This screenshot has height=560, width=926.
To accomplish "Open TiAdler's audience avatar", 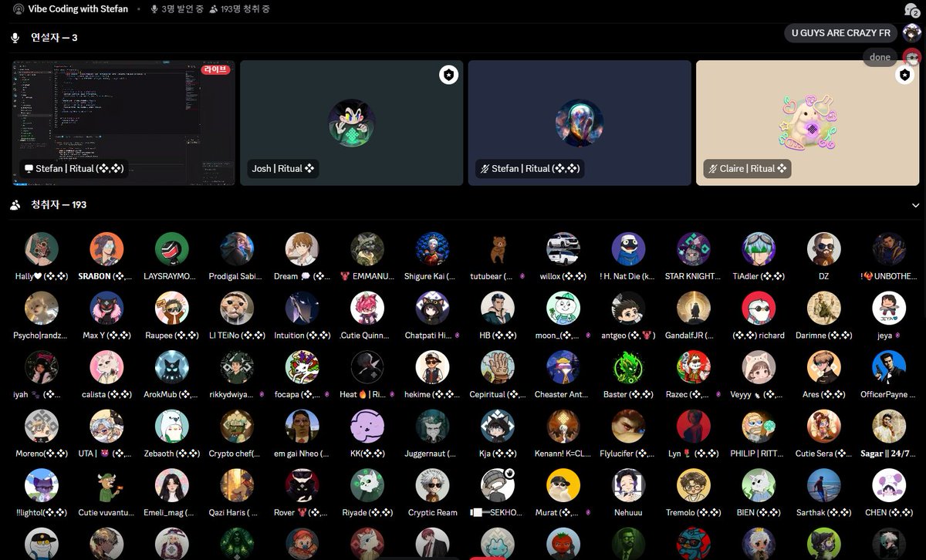I will click(759, 249).
